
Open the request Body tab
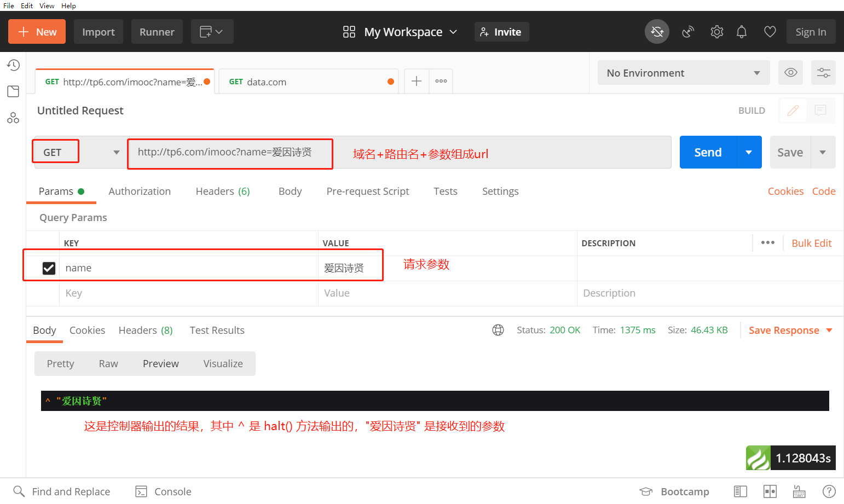click(290, 191)
